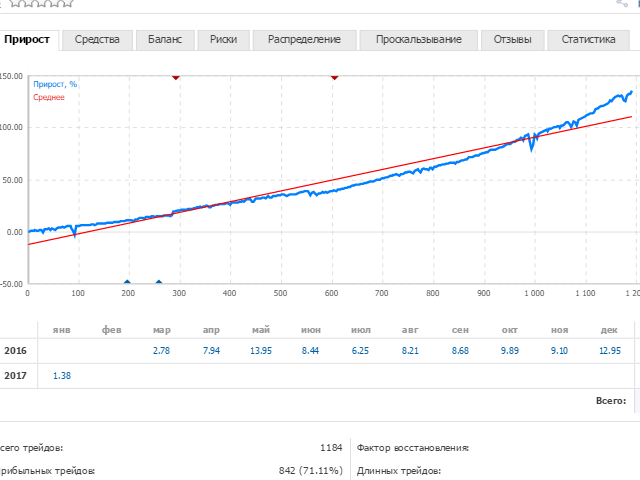Click the Длинных трейдов label
The width and height of the screenshot is (640, 480).
point(399,471)
